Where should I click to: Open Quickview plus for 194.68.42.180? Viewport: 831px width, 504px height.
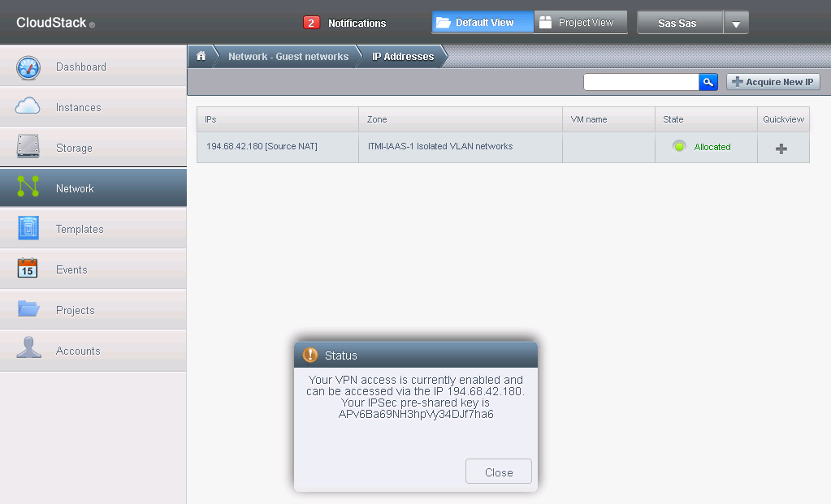(781, 149)
